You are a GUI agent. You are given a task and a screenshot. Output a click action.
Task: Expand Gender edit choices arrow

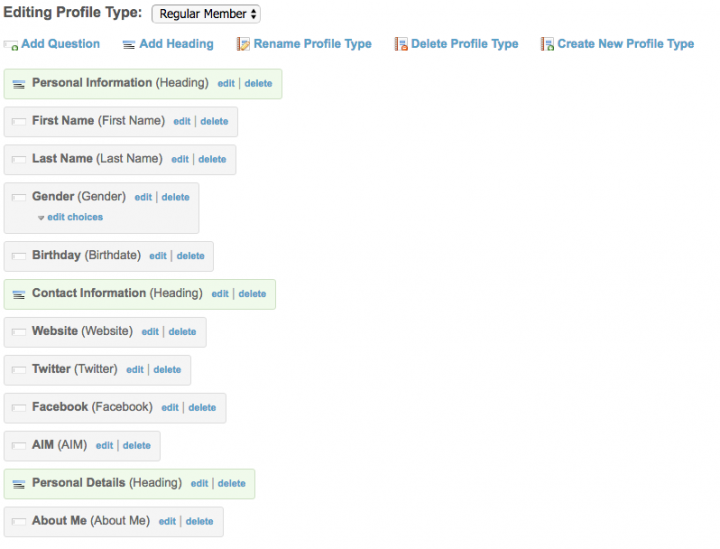pyautogui.click(x=41, y=218)
